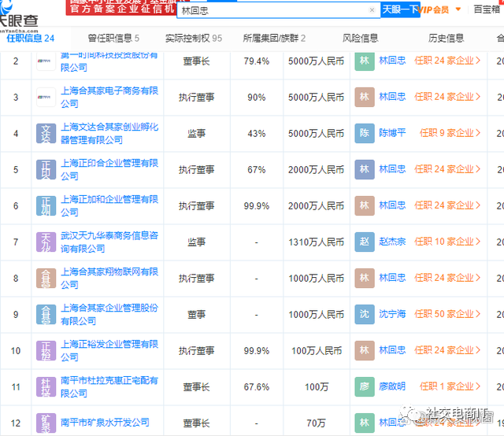This screenshot has width=504, height=436.
Task: Open the 上海正印合企业管理有限公司 link
Action: click(x=109, y=169)
